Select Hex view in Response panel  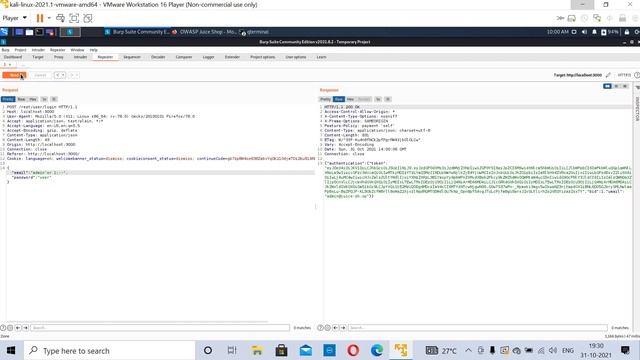[351, 99]
